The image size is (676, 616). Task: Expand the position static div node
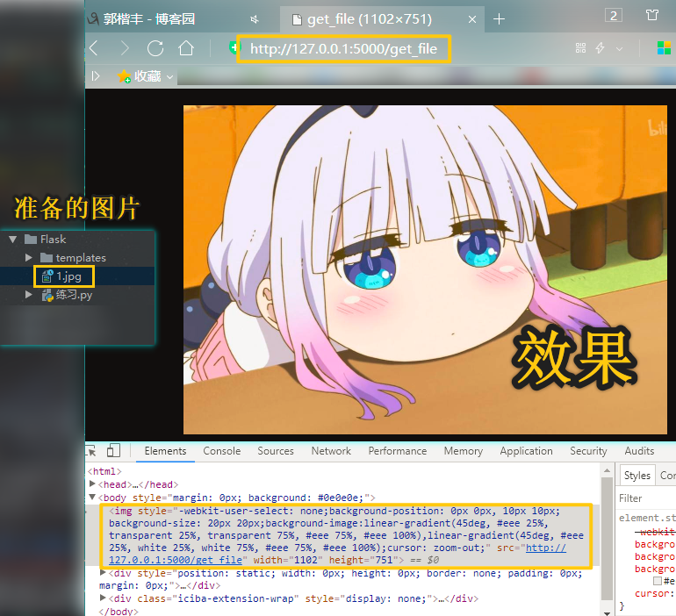tap(103, 573)
